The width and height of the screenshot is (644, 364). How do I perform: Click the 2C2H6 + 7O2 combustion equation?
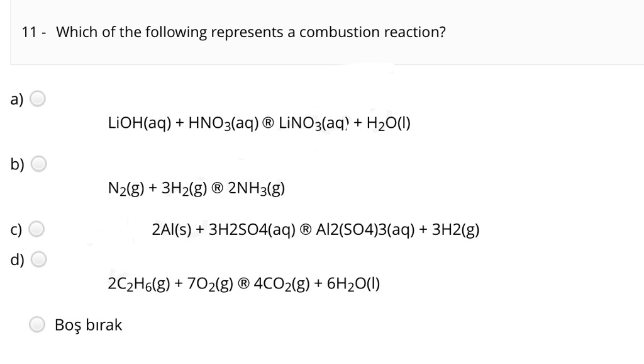[x=243, y=284]
